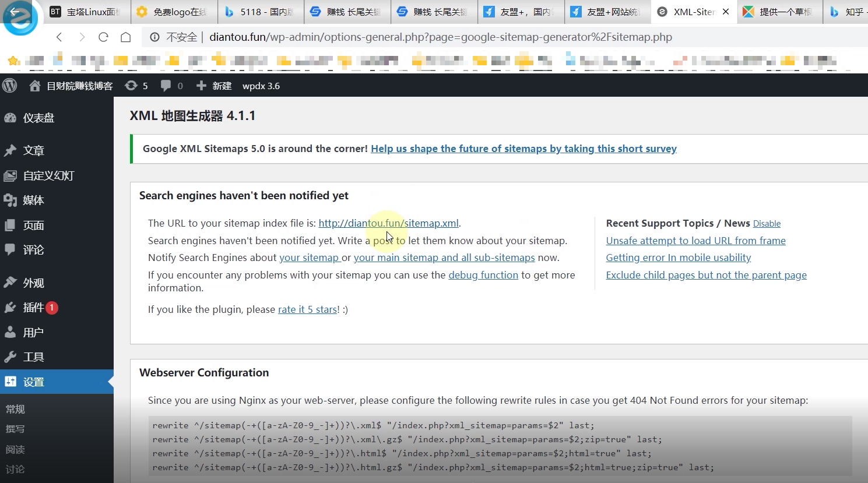Click the browser forward arrow button
Viewport: 868px width, 483px height.
pos(82,37)
